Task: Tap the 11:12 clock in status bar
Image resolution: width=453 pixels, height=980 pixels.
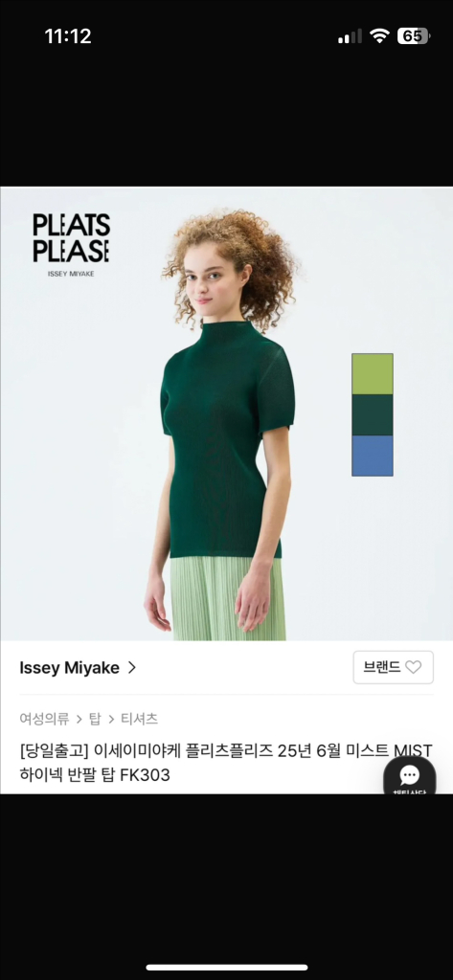Action: click(x=68, y=36)
